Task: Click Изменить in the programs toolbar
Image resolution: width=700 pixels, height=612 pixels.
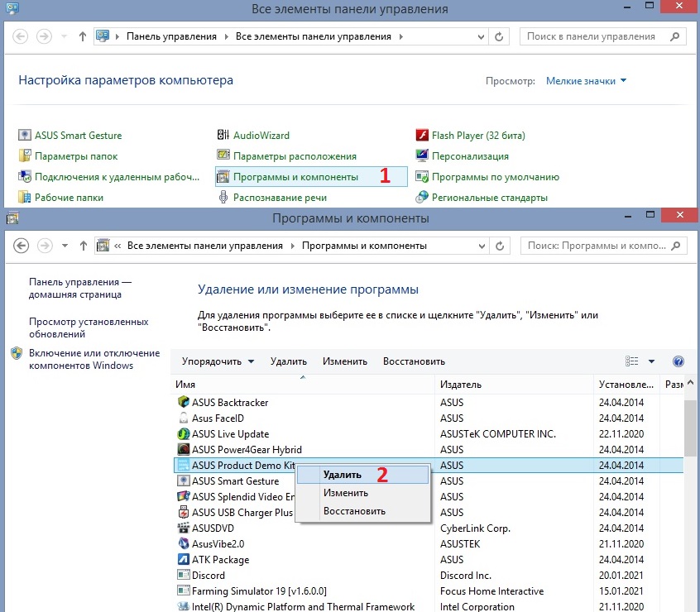Action: [x=345, y=361]
